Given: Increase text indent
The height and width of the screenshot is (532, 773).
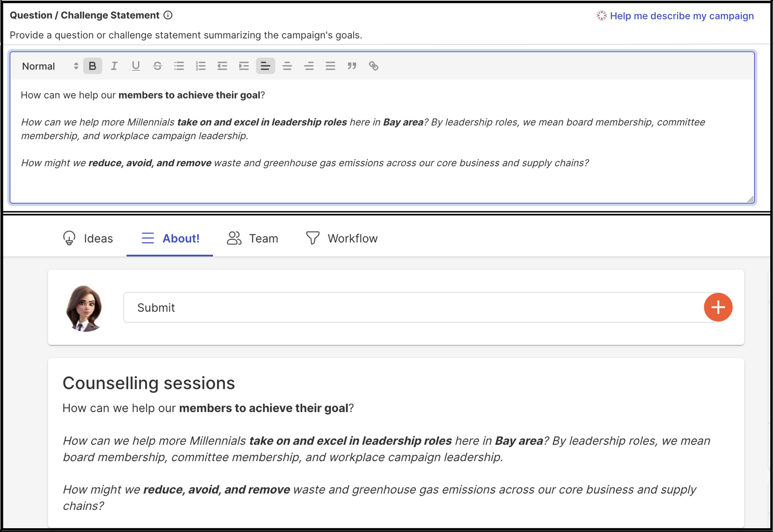Looking at the screenshot, I should coord(244,66).
